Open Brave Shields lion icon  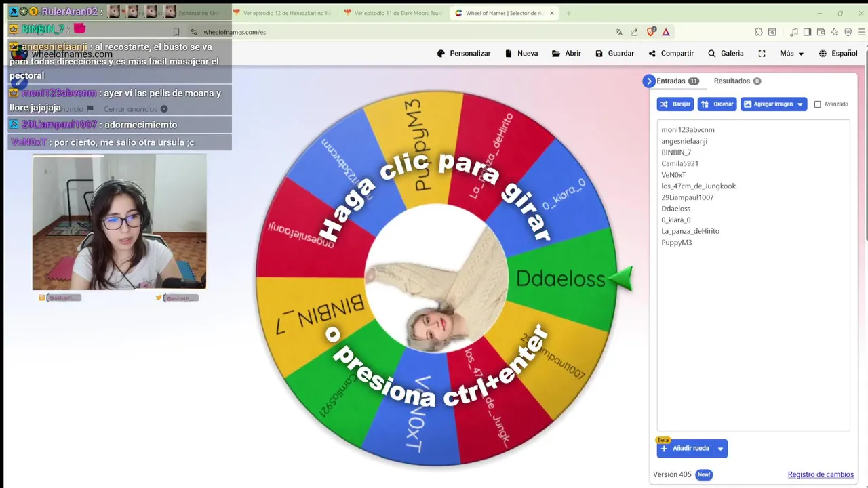click(x=651, y=32)
